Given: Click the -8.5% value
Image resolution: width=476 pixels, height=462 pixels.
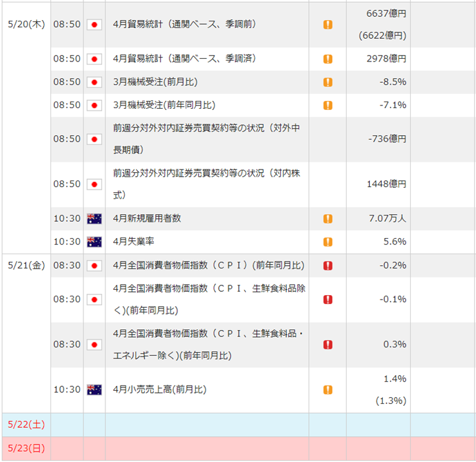Looking at the screenshot, I should (x=393, y=82).
